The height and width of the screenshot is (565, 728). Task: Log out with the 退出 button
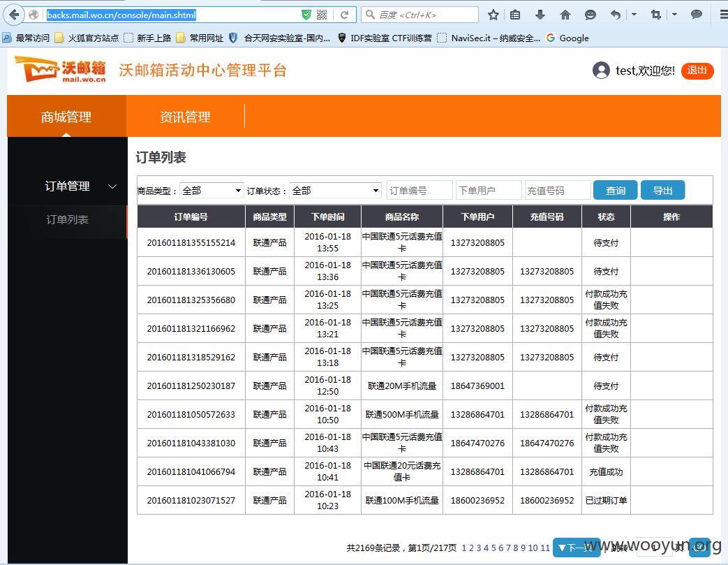pyautogui.click(x=697, y=71)
